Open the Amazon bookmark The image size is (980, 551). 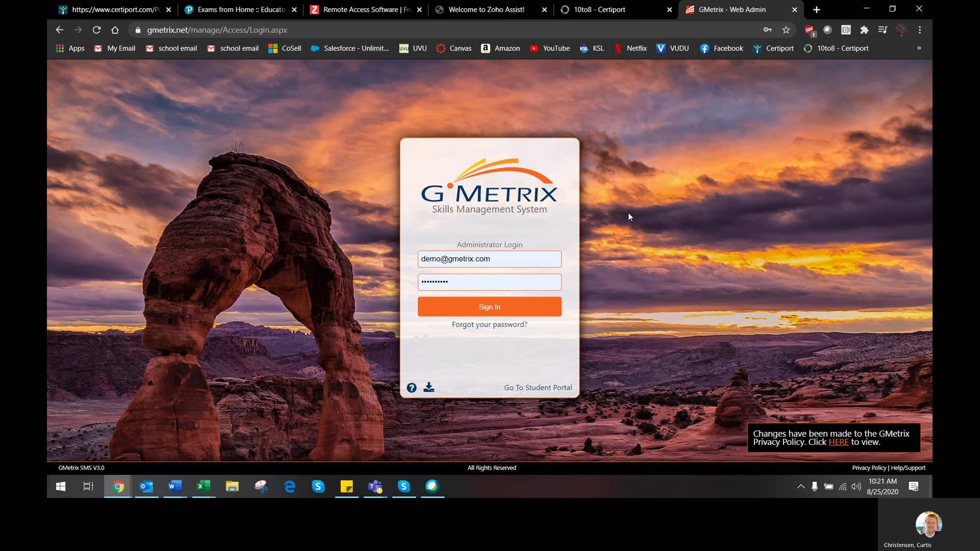click(500, 48)
